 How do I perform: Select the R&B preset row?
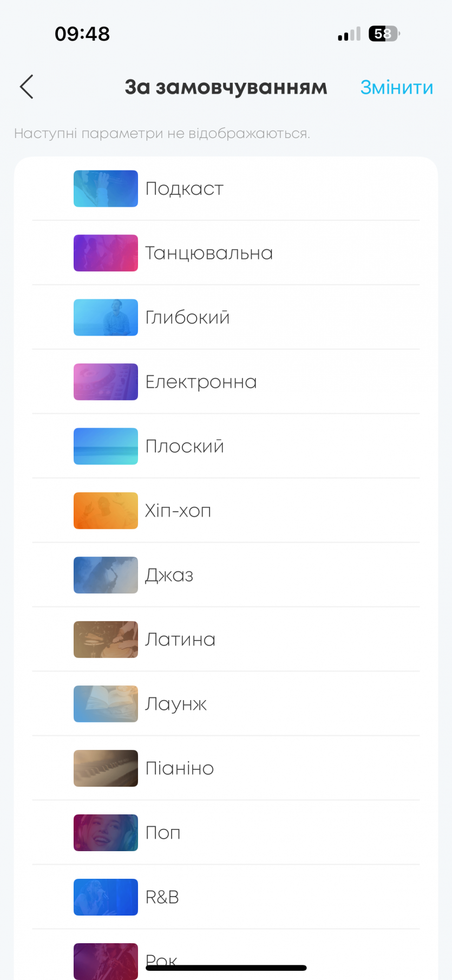pyautogui.click(x=226, y=897)
